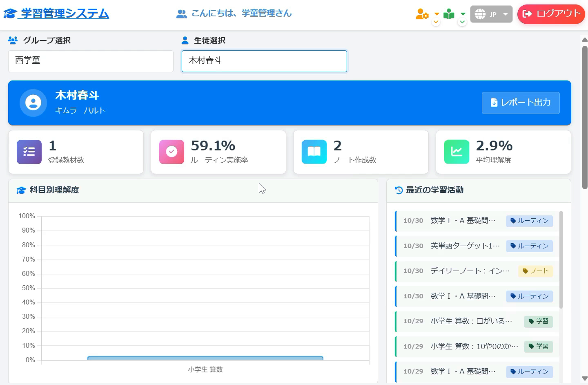This screenshot has height=385, width=588.
Task: Click the キムラ ハルト furigana text
Action: [80, 110]
